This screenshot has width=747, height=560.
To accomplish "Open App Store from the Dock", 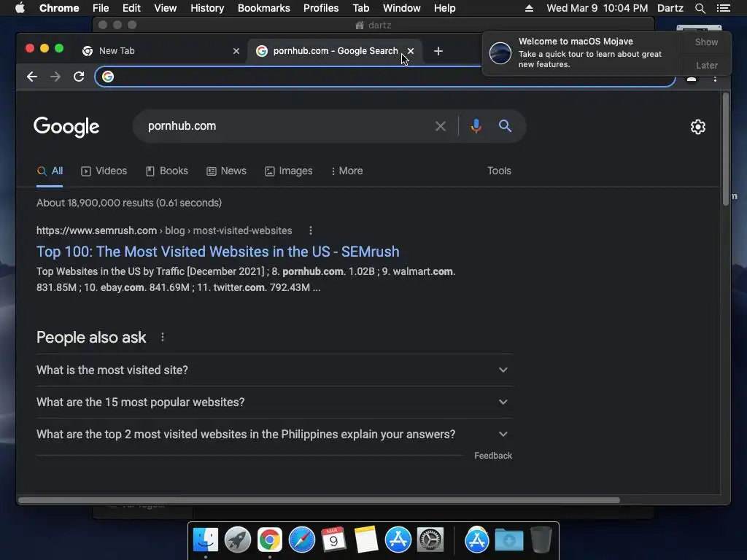I will click(398, 540).
